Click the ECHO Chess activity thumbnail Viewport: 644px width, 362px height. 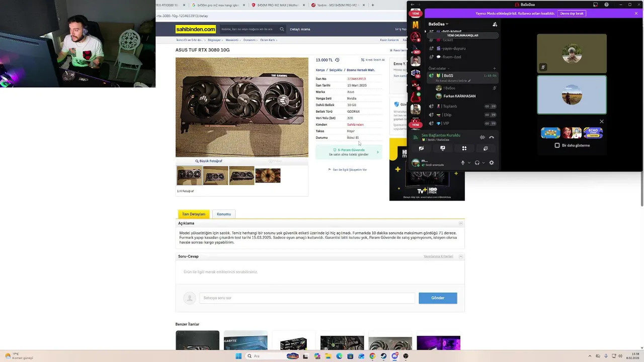(x=593, y=133)
